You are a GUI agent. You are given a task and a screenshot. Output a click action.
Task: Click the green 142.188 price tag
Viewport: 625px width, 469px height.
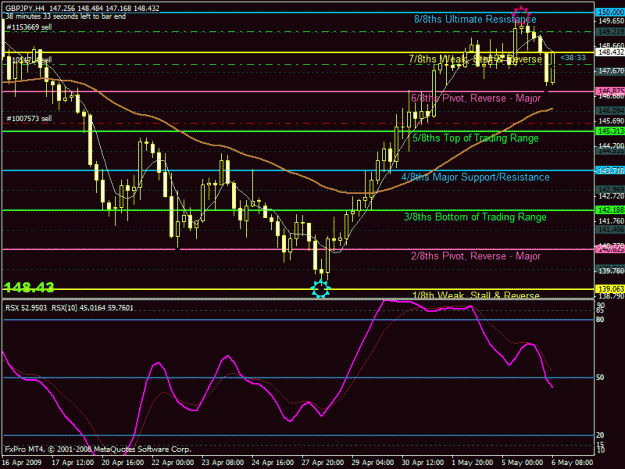(x=610, y=210)
